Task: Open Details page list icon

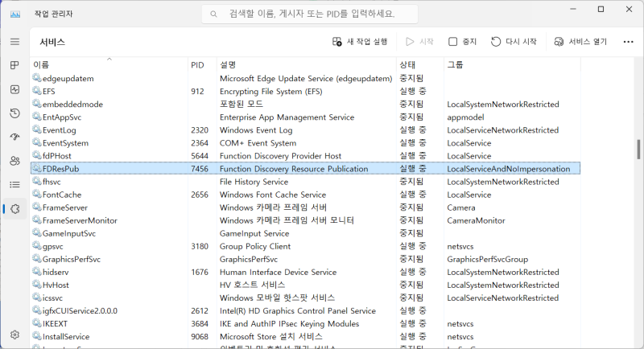Action: (14, 184)
